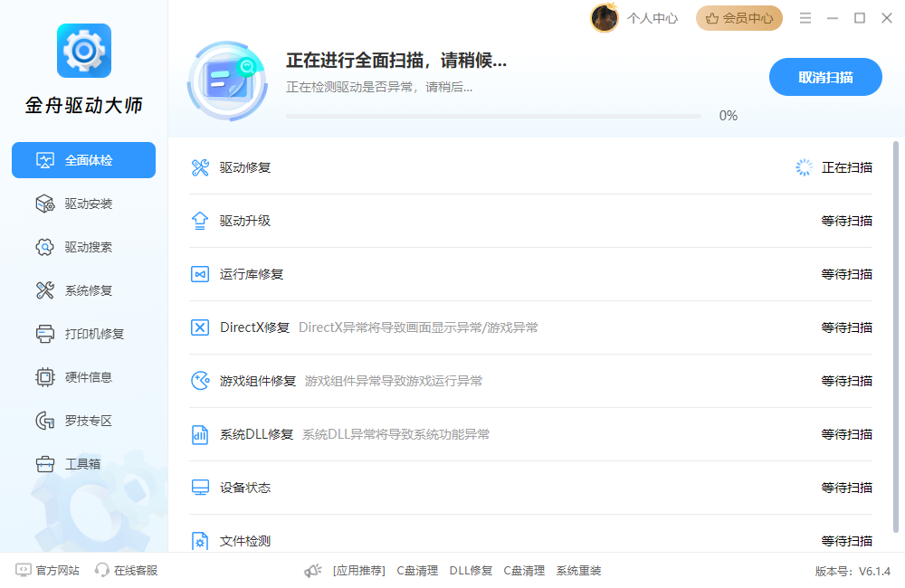Click the 官方网站 monitor icon

coord(24,570)
